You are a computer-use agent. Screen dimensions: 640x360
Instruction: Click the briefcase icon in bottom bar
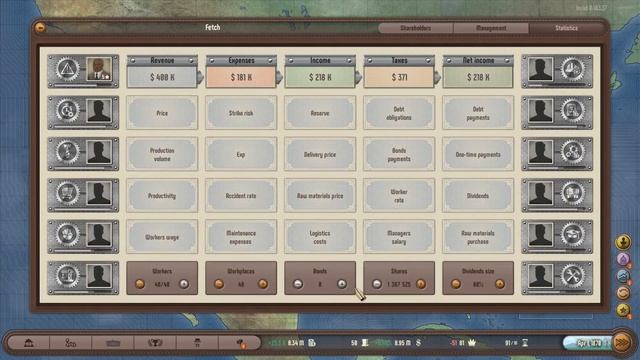point(113,343)
